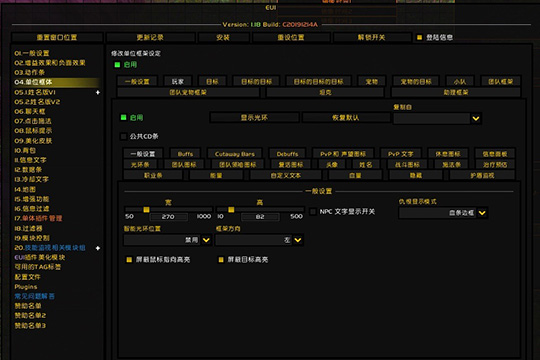540x360 pixels.
Task: Click the 恢复默认 button
Action: [x=345, y=117]
